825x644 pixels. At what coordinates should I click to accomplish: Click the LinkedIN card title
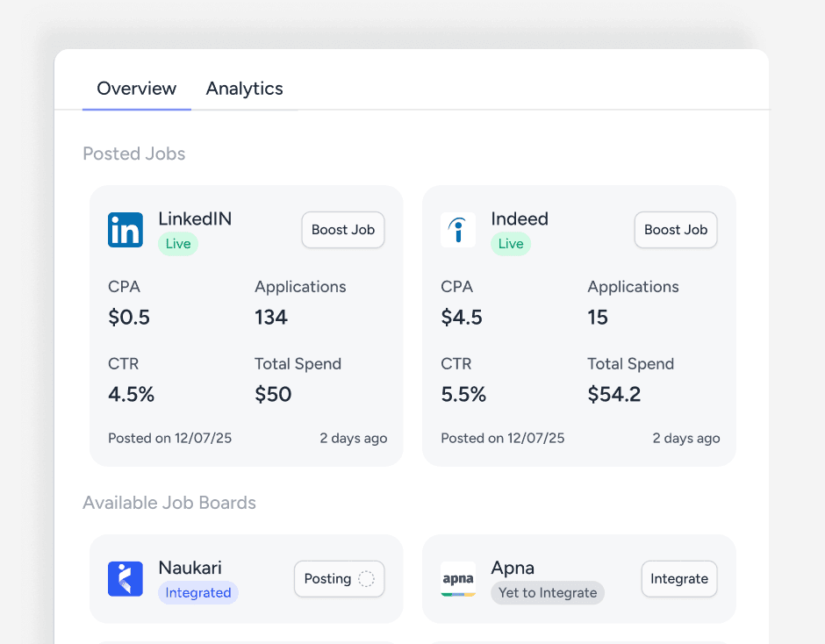(x=195, y=218)
